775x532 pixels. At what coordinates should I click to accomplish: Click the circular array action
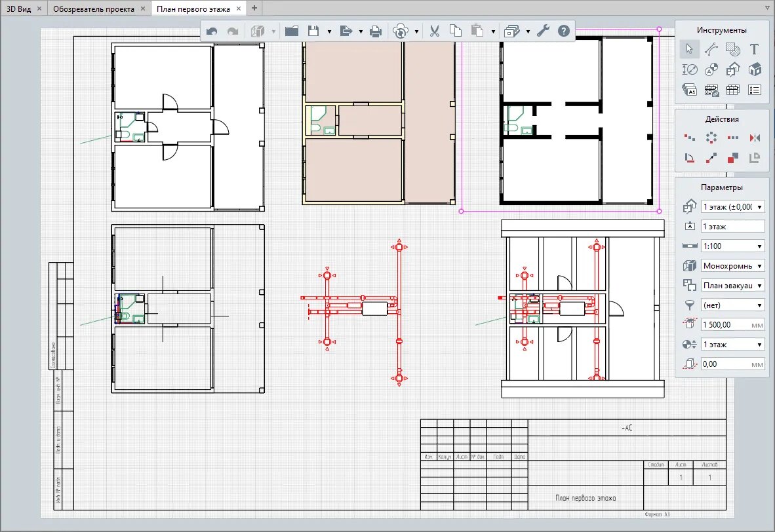(x=711, y=138)
